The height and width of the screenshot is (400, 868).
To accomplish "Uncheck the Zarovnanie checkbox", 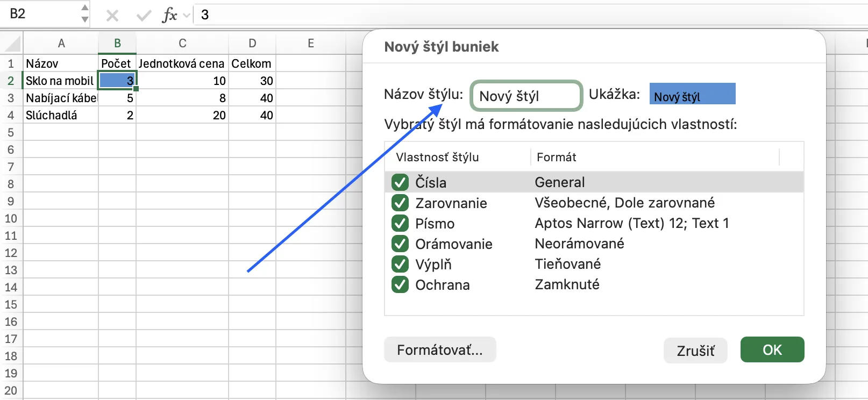I will (x=400, y=203).
